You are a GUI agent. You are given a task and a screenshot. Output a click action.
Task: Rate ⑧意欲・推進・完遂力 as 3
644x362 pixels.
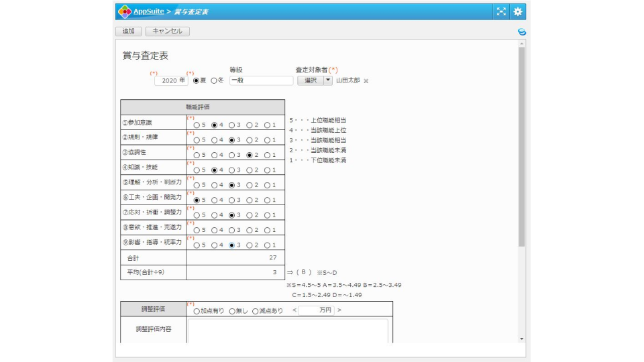[x=232, y=230]
